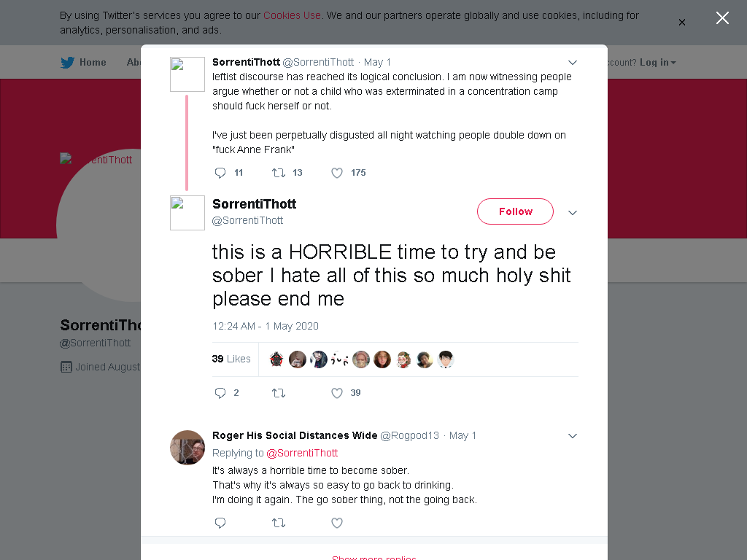Open chevron menu beside Follow button

(x=573, y=212)
